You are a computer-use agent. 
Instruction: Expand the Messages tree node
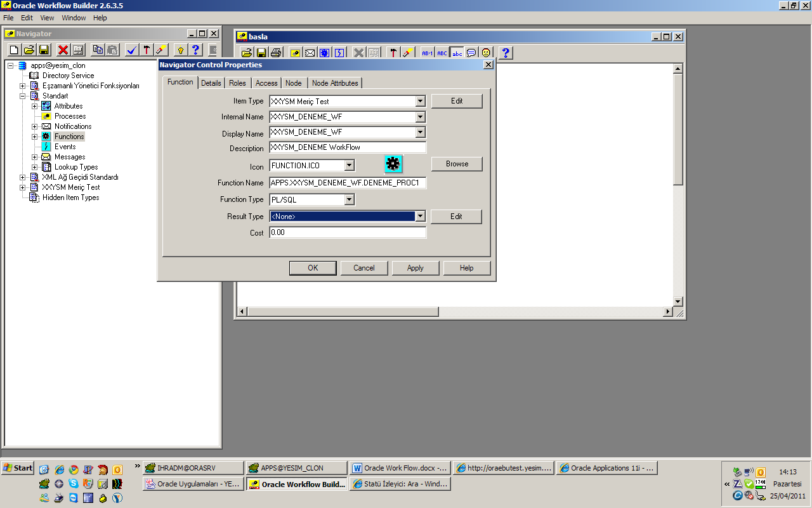tap(35, 157)
